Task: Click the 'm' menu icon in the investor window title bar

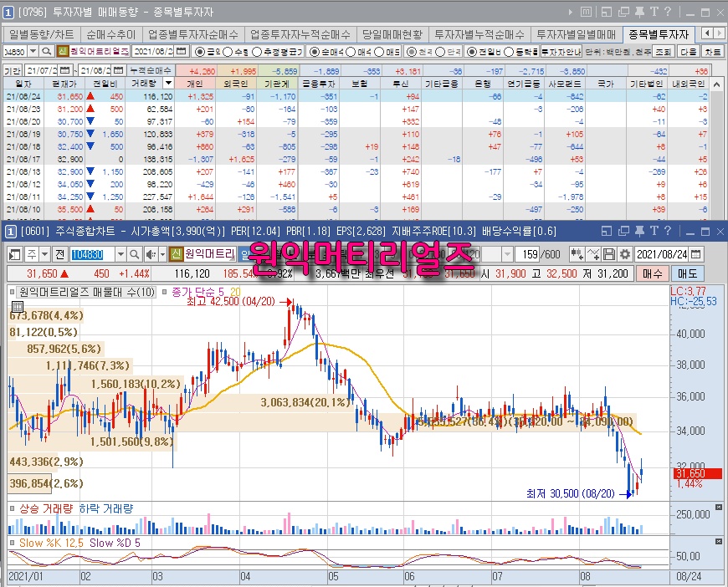Action: pyautogui.click(x=587, y=12)
